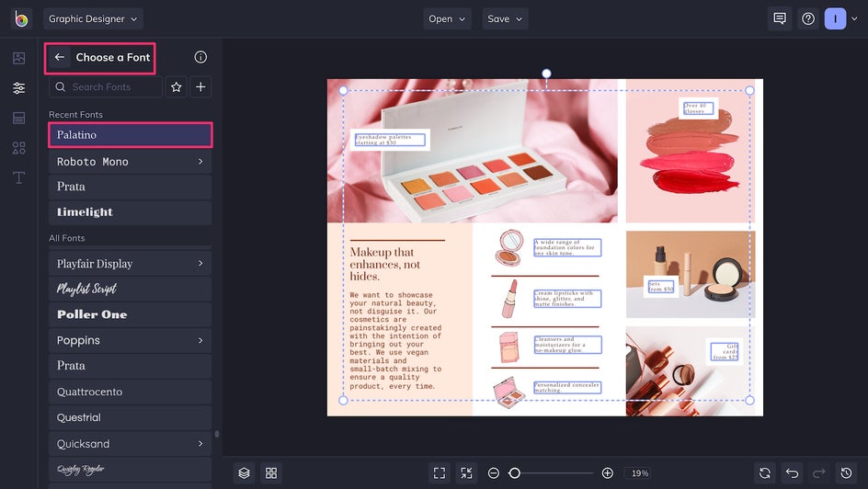Screen dimensions: 868x489
Task: Select the Palatino font
Action: click(130, 135)
